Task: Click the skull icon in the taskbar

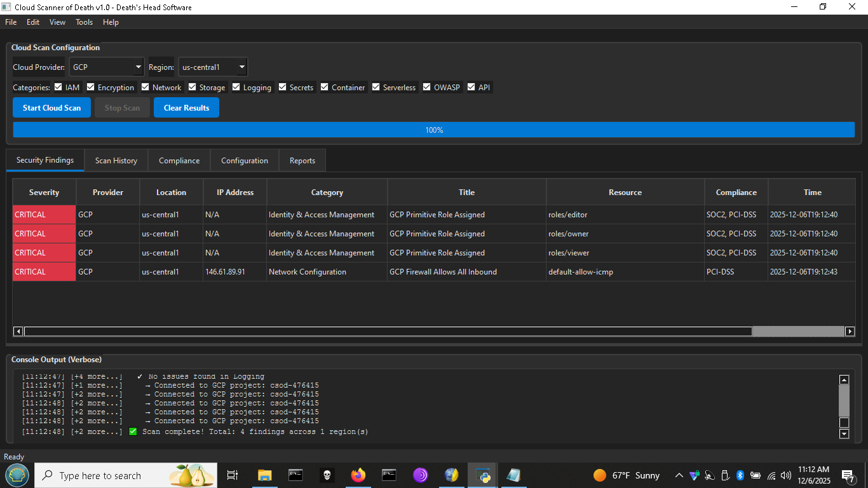Action: pyautogui.click(x=327, y=475)
